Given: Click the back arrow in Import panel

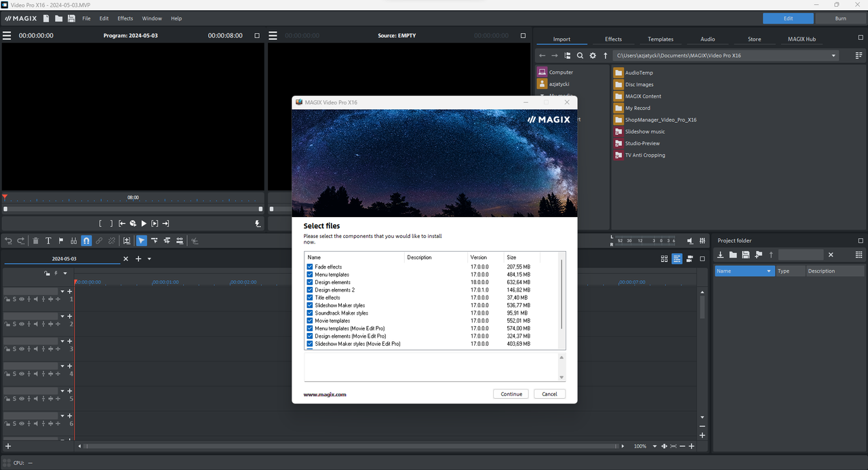Looking at the screenshot, I should click(542, 56).
